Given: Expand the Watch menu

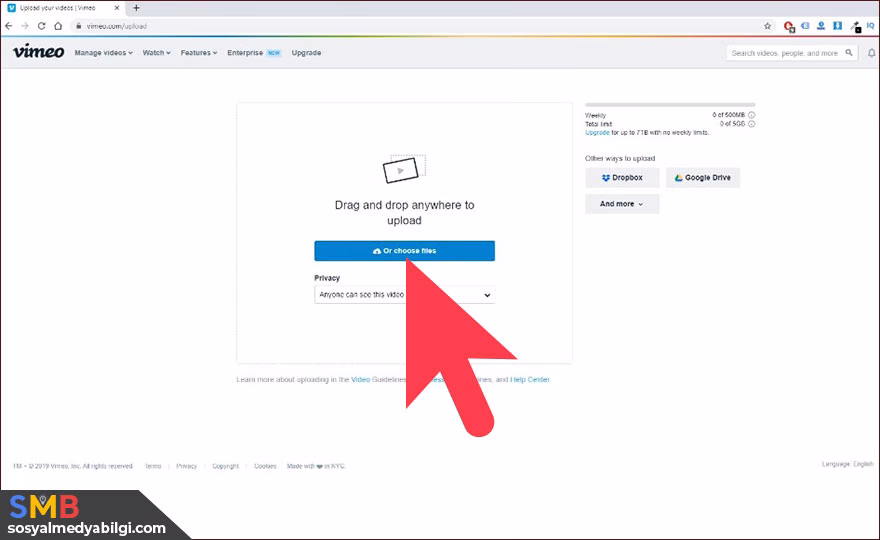Looking at the screenshot, I should tap(156, 53).
